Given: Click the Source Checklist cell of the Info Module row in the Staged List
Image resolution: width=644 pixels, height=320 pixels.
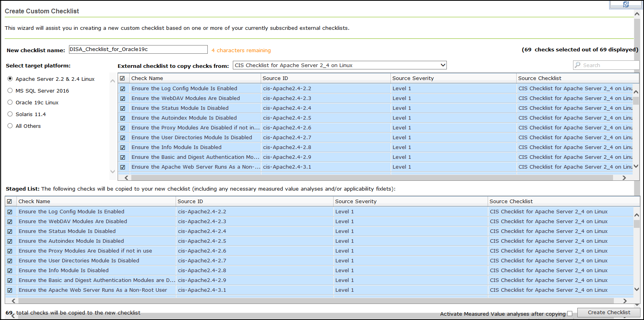Looking at the screenshot, I should [x=561, y=271].
